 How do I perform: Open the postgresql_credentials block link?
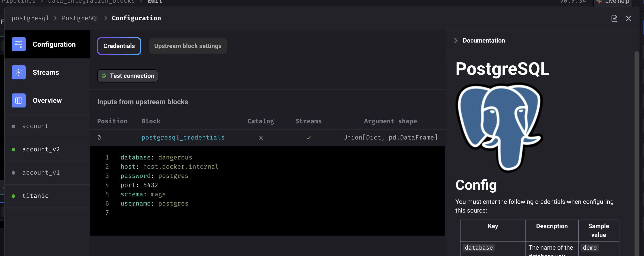coord(183,137)
